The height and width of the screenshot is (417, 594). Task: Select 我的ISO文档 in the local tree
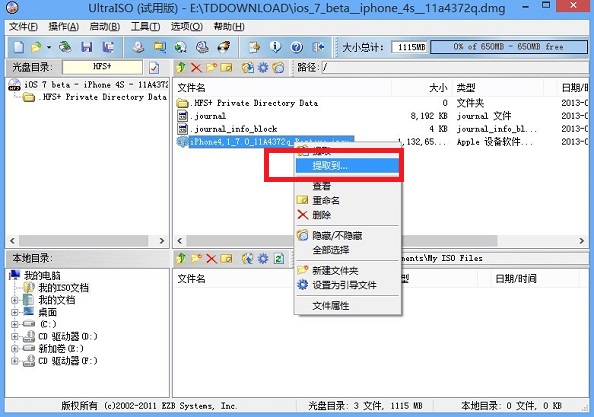63,287
